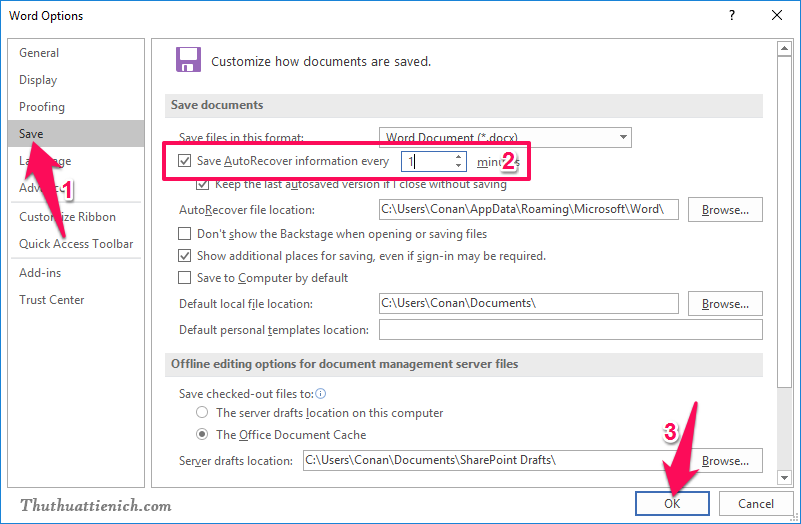The image size is (801, 524).
Task: Click OK to confirm Word options
Action: (672, 503)
